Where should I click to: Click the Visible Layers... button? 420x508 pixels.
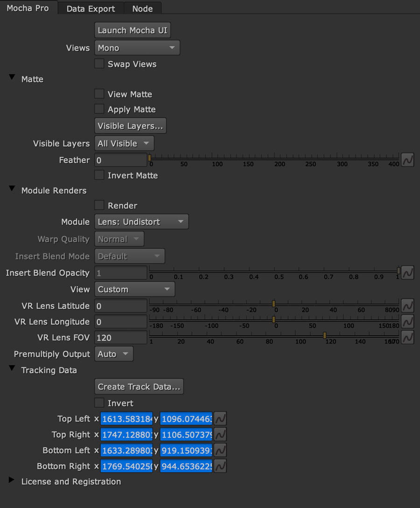[130, 126]
